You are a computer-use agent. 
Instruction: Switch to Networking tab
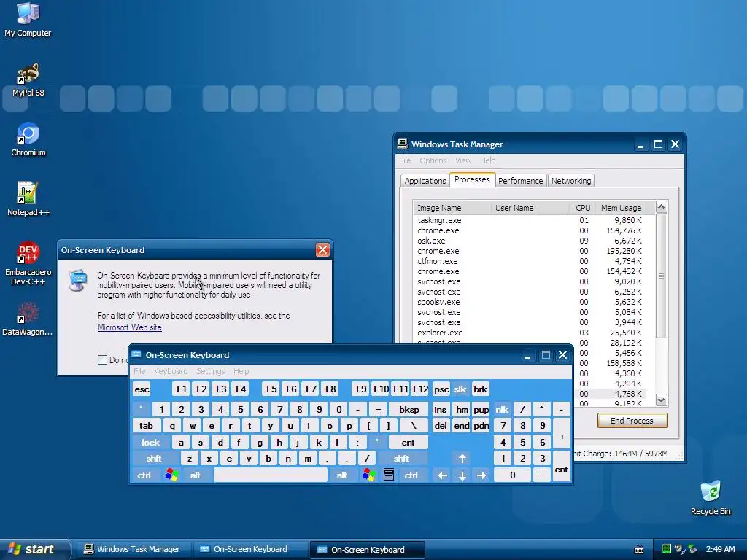(571, 181)
